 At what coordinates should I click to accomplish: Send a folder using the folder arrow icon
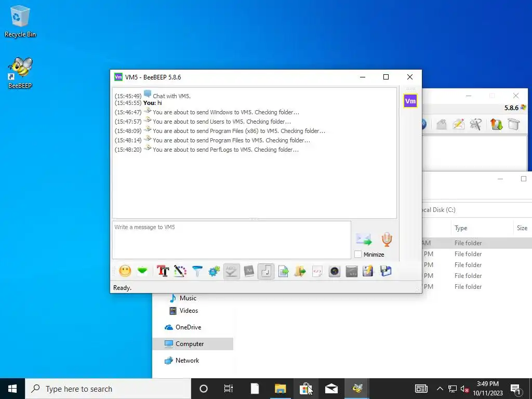(x=300, y=271)
